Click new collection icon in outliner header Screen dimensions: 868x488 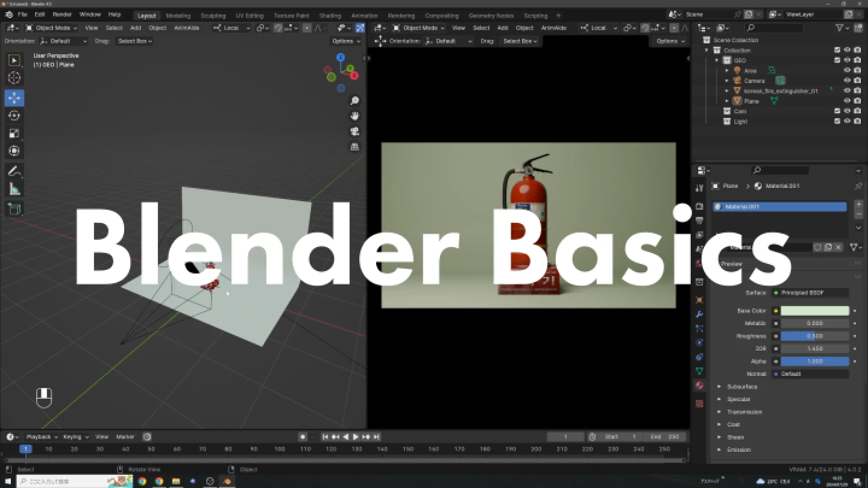click(x=859, y=28)
